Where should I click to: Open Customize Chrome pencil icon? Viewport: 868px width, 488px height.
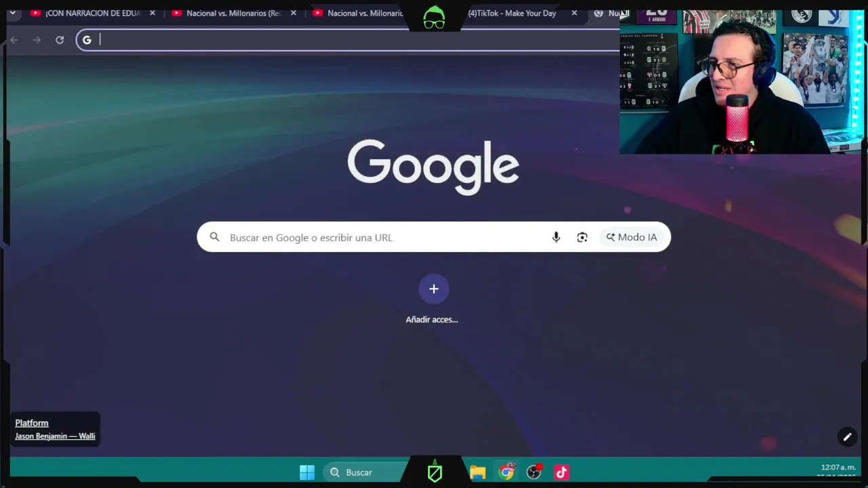847,437
